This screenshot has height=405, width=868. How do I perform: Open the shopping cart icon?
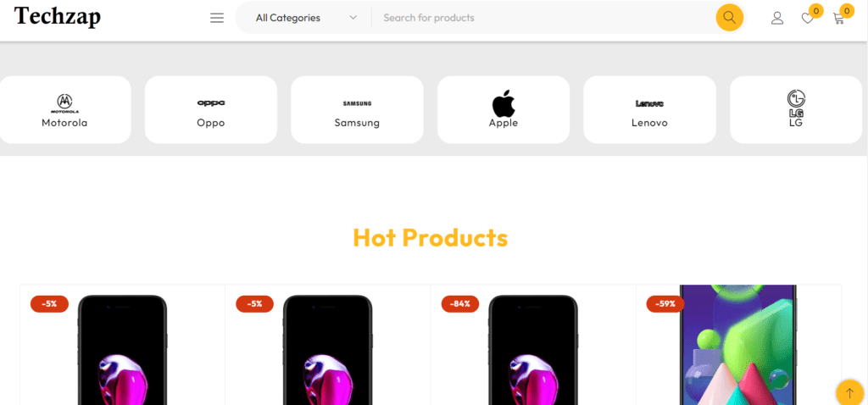(838, 19)
